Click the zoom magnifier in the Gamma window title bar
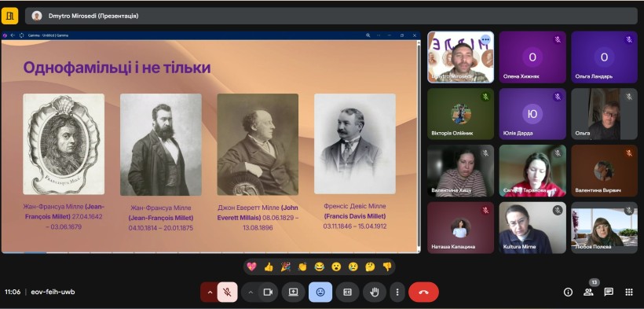Screen dimensions: 644x309 (368, 35)
